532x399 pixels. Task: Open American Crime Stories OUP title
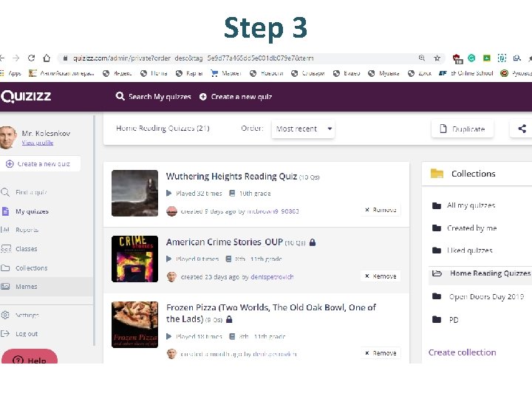[225, 242]
